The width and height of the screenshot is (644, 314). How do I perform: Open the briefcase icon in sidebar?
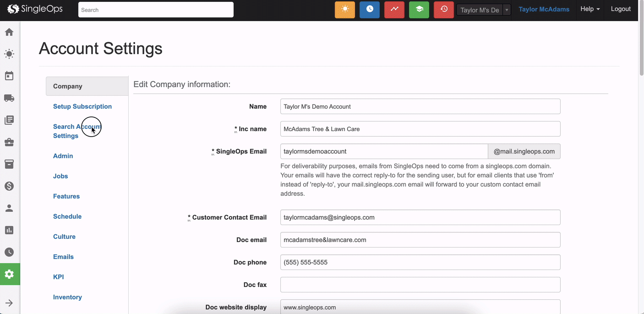pos(9,142)
